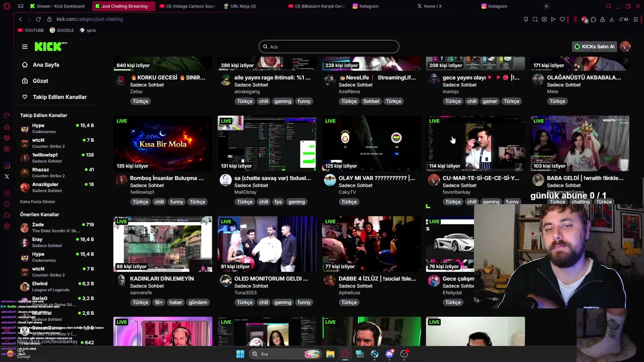
Task: Open Elwind League of Legends channel
Action: tap(57, 287)
